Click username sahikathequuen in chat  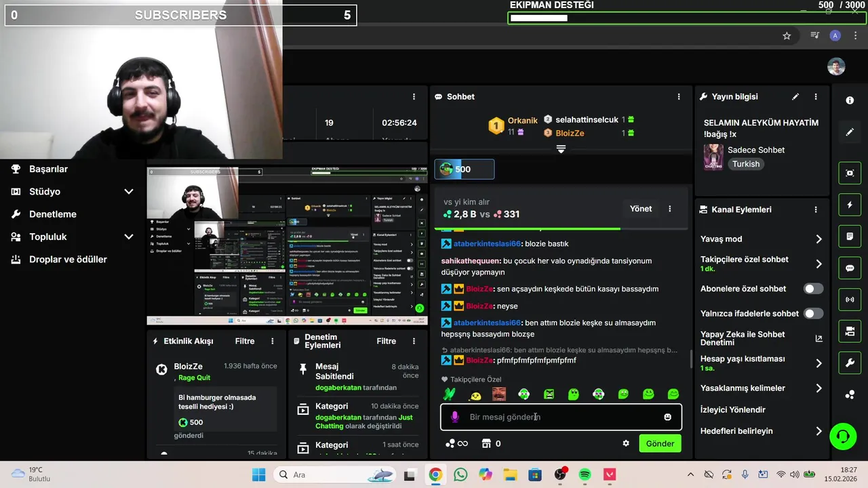point(471,261)
